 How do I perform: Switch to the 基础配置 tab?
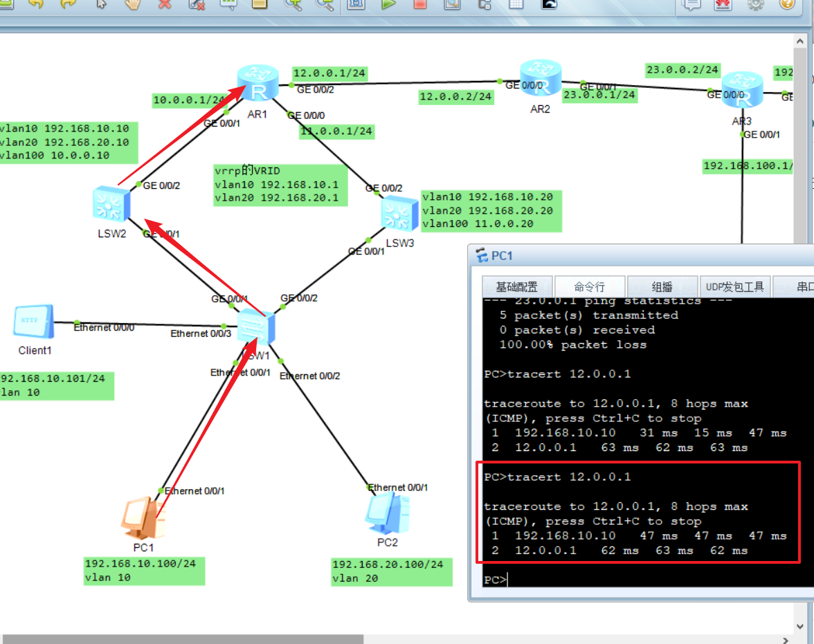click(517, 286)
